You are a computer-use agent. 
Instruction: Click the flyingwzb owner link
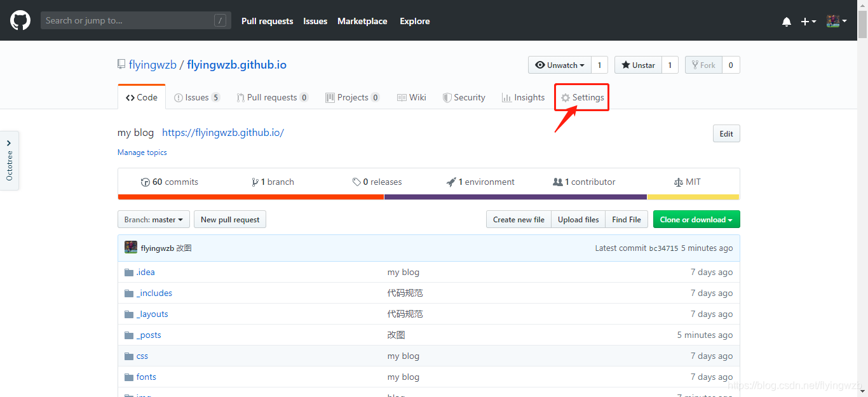pos(153,65)
